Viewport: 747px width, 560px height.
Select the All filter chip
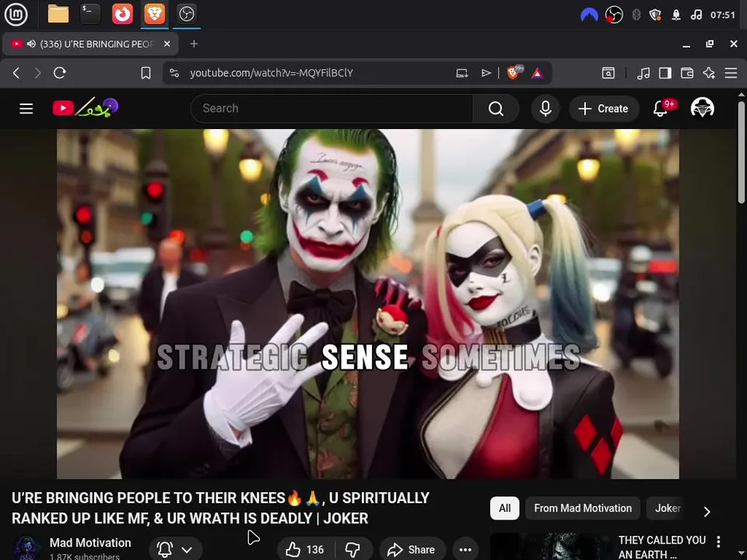coord(504,508)
